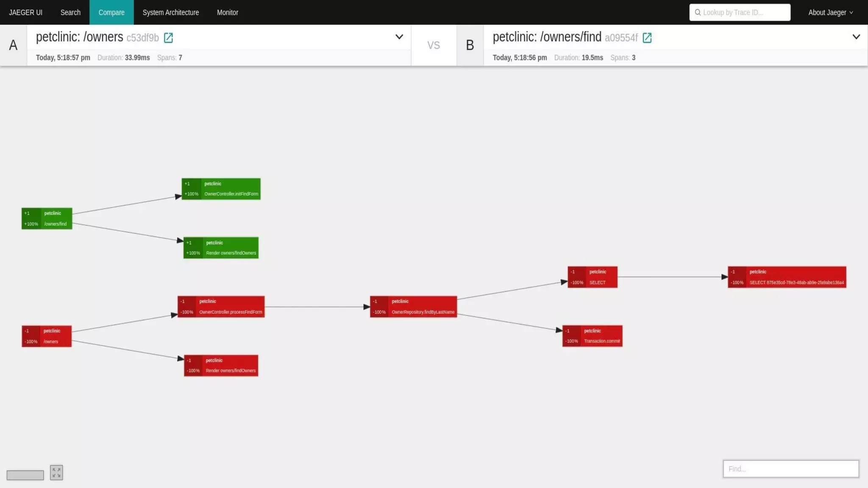868x488 pixels.
Task: Expand trace B selector chevron
Action: point(856,37)
